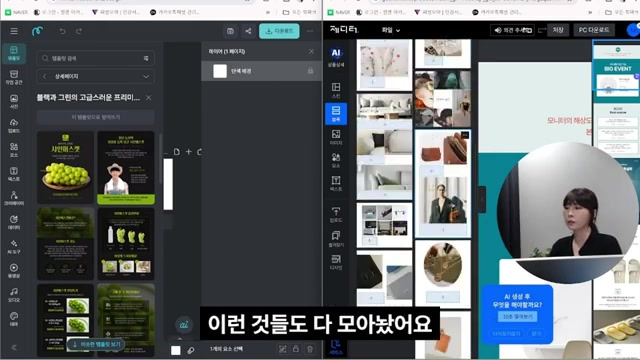
Task: Click 10초 알아보기 in the AI popup
Action: tap(517, 316)
